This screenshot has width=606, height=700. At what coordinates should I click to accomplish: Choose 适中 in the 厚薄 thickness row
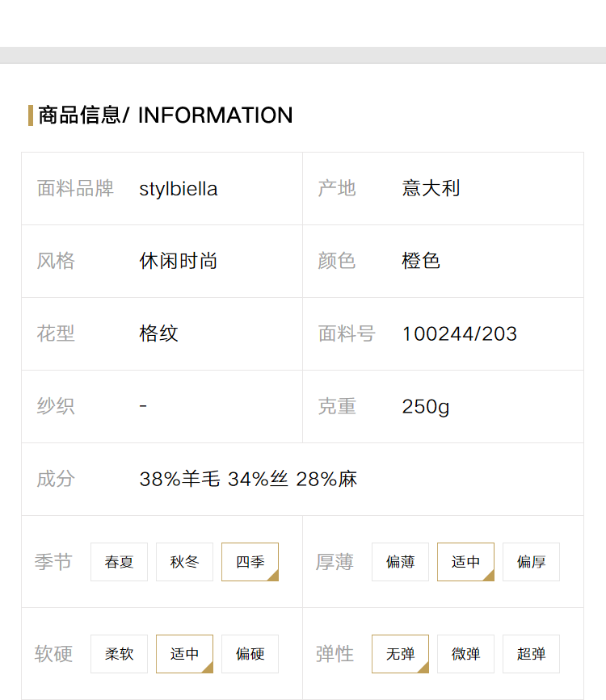tap(465, 562)
